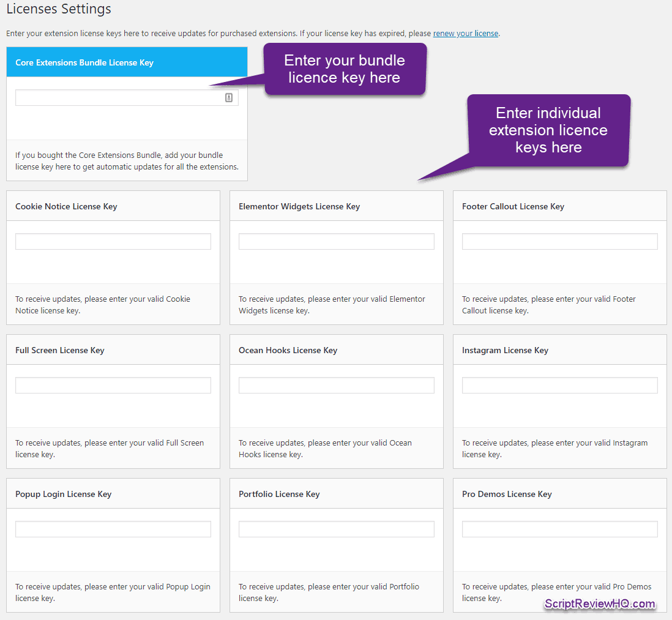The width and height of the screenshot is (672, 620).
Task: Click the Pro Demos license key input
Action: pyautogui.click(x=560, y=529)
